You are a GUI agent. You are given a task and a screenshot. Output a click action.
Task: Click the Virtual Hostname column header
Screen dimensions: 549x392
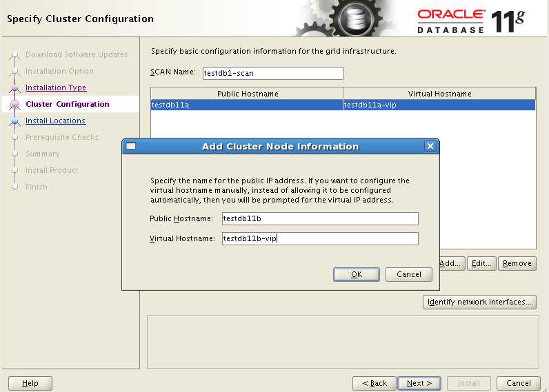click(x=439, y=94)
